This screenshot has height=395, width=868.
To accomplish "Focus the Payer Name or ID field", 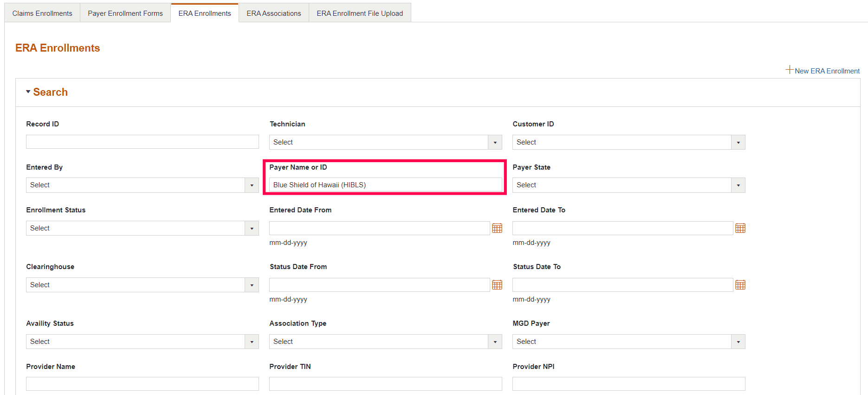I will (x=385, y=185).
